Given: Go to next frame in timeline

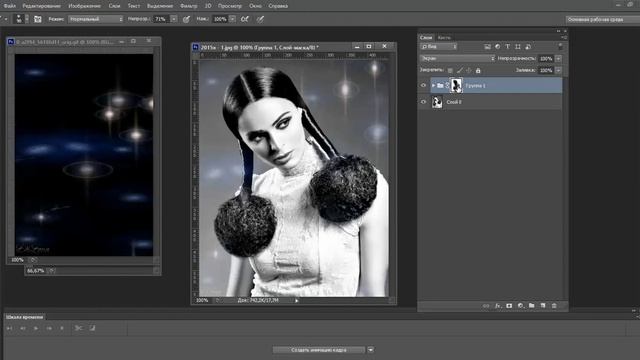Looking at the screenshot, I should click(49, 328).
